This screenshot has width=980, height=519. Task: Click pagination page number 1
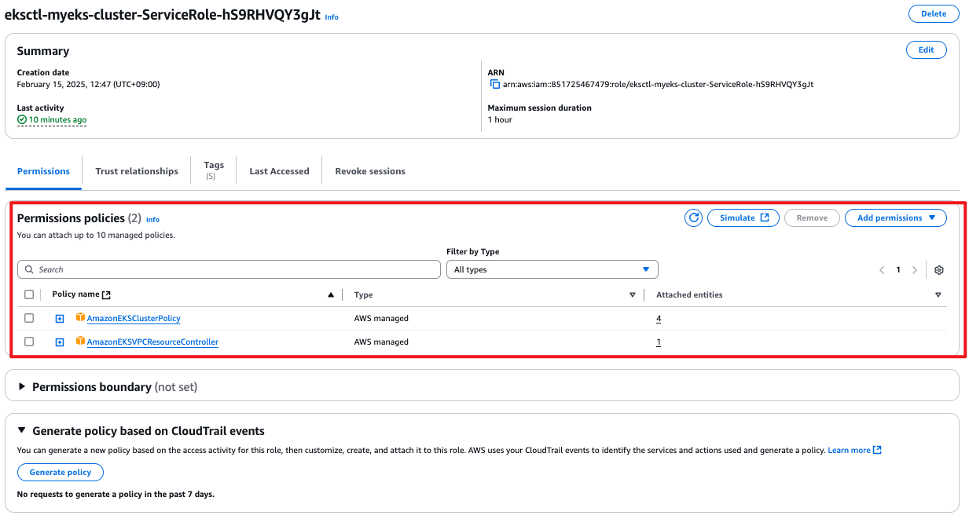(898, 269)
